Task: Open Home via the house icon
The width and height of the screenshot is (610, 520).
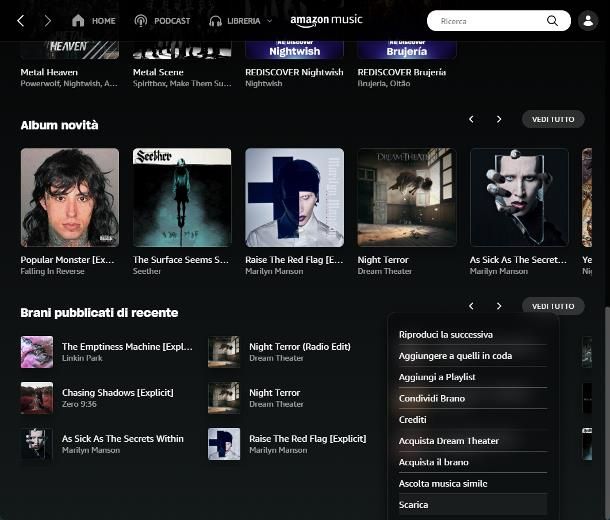Action: [x=78, y=21]
